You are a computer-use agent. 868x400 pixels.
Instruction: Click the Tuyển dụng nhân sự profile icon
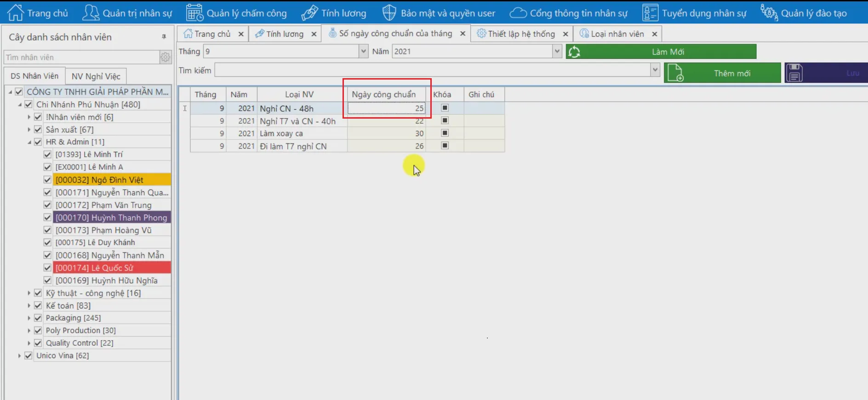(650, 12)
